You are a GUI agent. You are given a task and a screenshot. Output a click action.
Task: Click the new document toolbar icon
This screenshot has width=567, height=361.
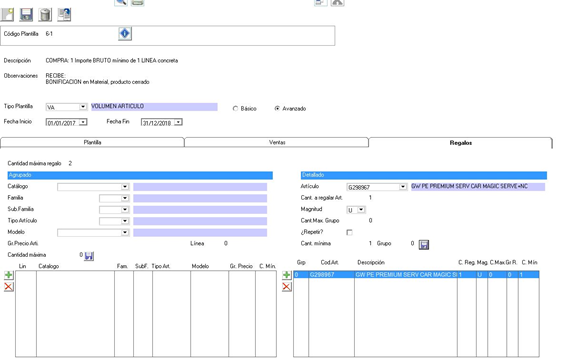8,15
